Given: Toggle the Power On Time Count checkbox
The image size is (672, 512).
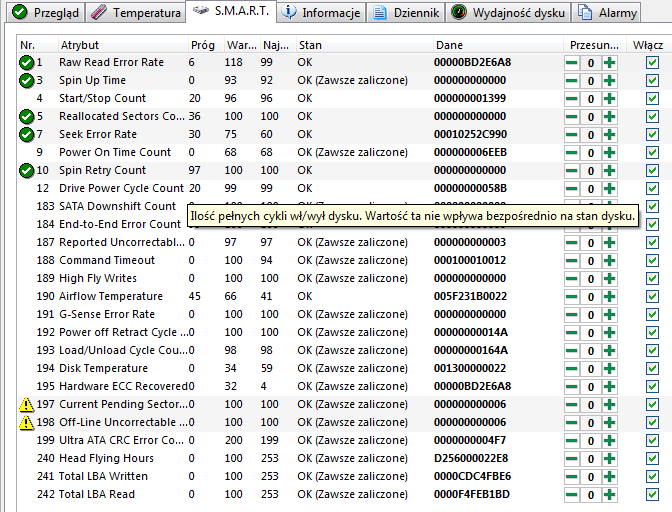Looking at the screenshot, I should click(652, 153).
